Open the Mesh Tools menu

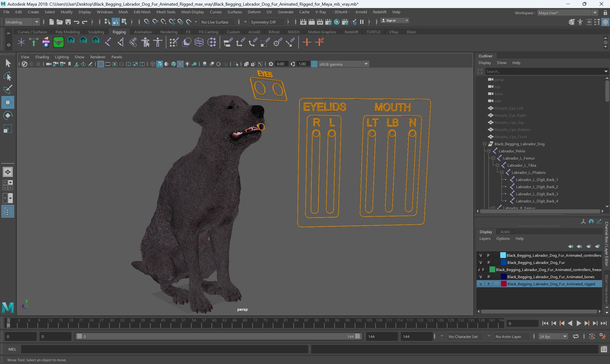click(166, 12)
